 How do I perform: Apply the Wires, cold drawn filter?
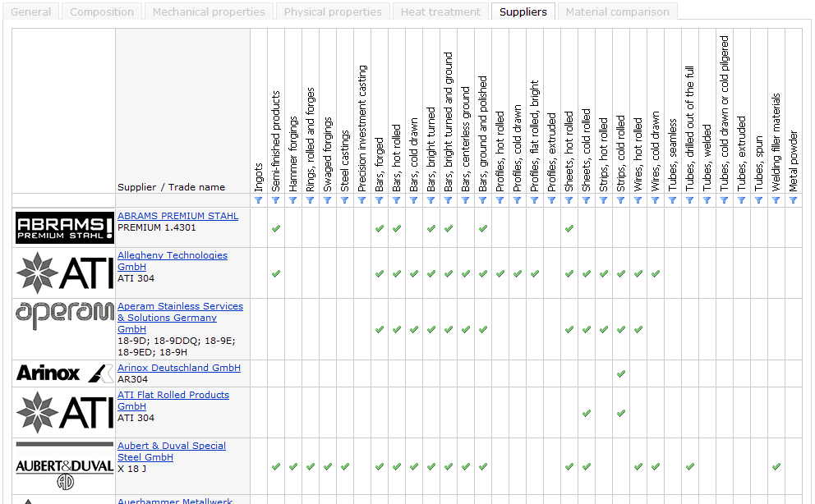point(656,200)
